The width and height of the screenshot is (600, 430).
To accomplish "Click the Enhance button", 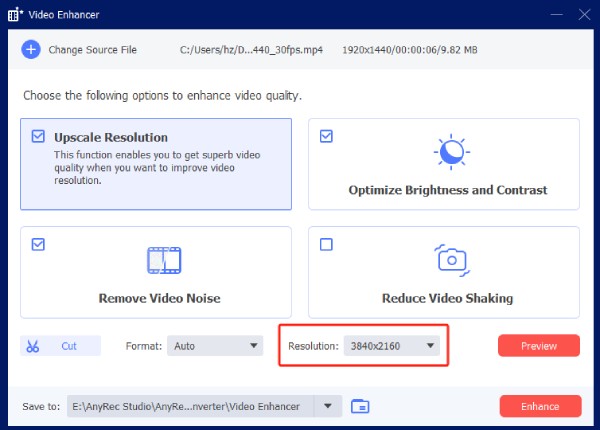I will pyautogui.click(x=540, y=406).
